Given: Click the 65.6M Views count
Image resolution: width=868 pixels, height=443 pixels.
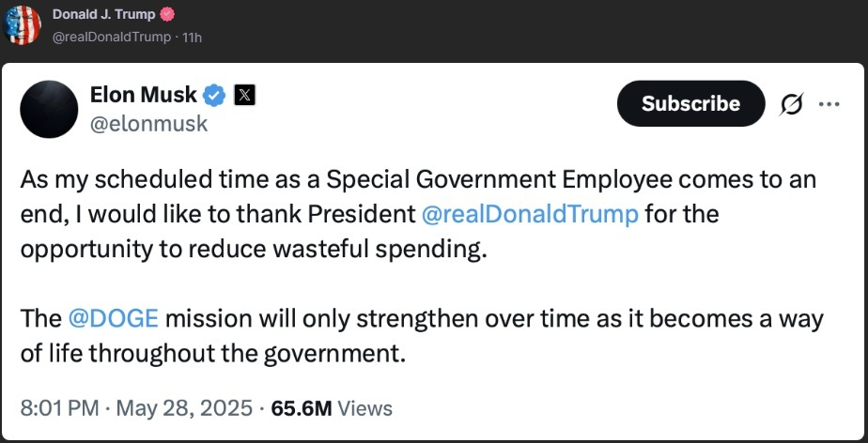Looking at the screenshot, I should coord(332,408).
